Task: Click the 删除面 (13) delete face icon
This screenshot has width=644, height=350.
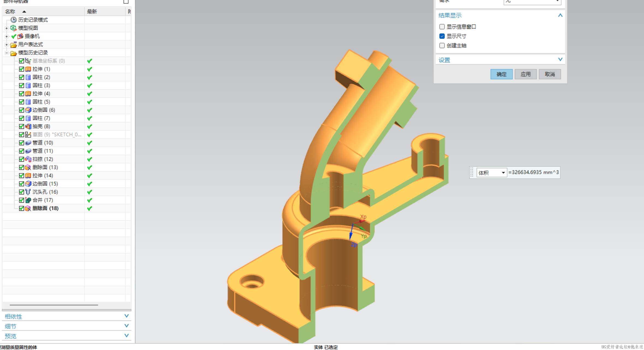Action: pyautogui.click(x=28, y=167)
